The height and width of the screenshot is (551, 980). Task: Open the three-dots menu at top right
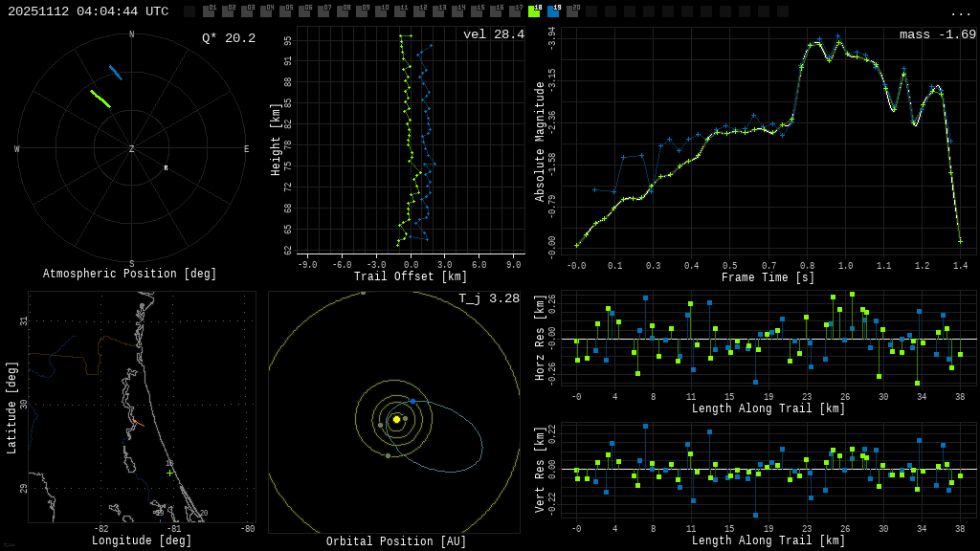pos(960,12)
